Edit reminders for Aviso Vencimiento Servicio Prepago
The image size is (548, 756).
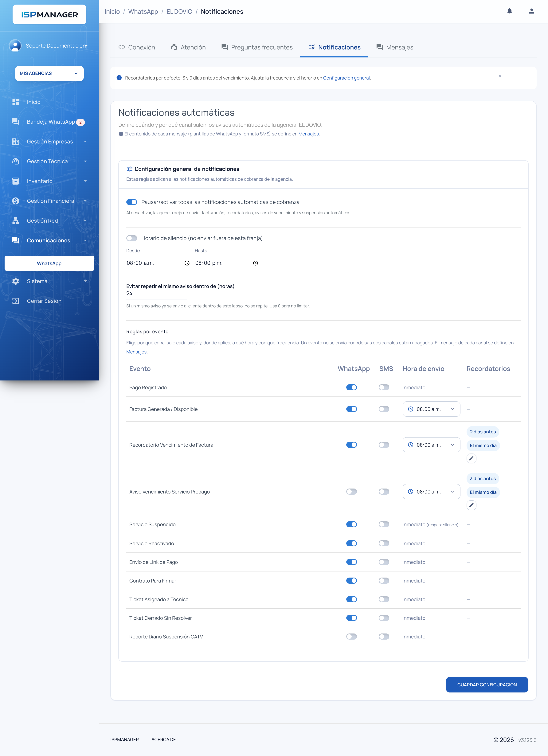pyautogui.click(x=471, y=505)
